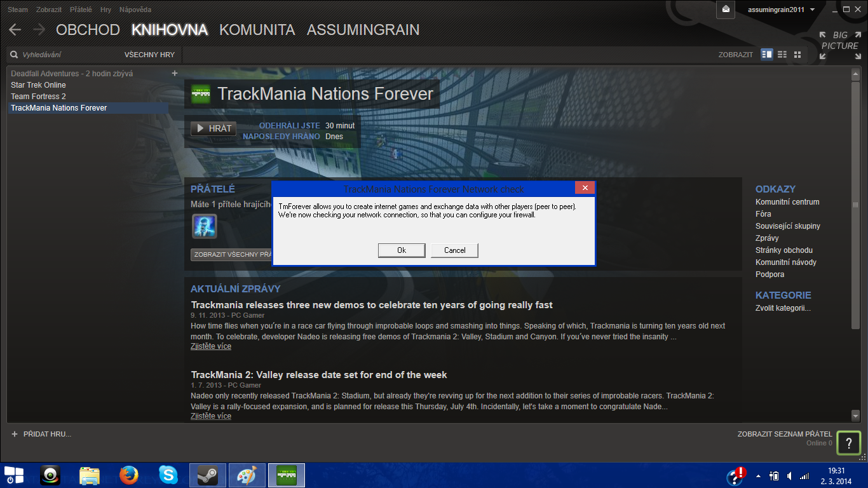
Task: Go to the OBCHOD tab
Action: point(88,30)
